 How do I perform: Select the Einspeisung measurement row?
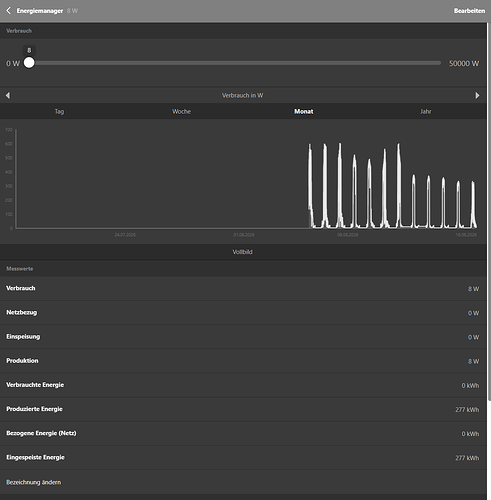(x=243, y=337)
